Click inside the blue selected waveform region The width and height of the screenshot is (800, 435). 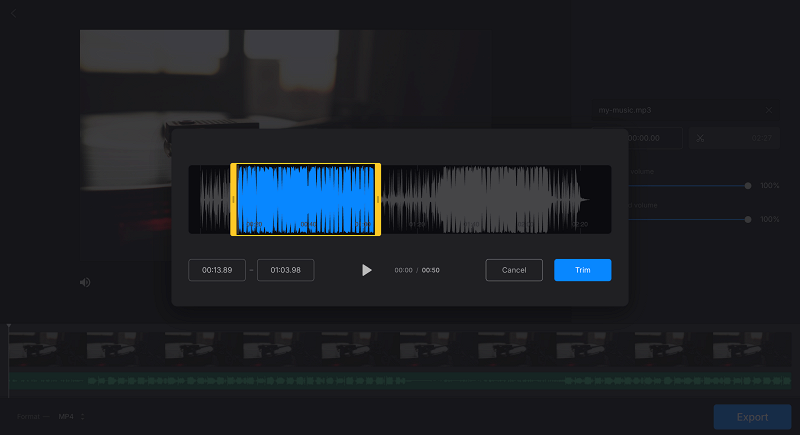click(306, 199)
